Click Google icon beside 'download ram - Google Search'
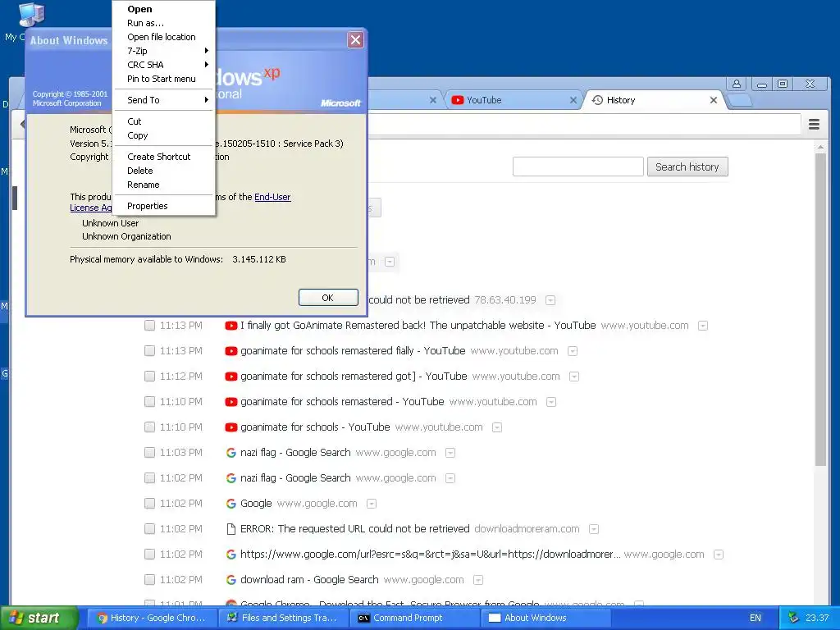This screenshot has width=840, height=630. (x=231, y=580)
